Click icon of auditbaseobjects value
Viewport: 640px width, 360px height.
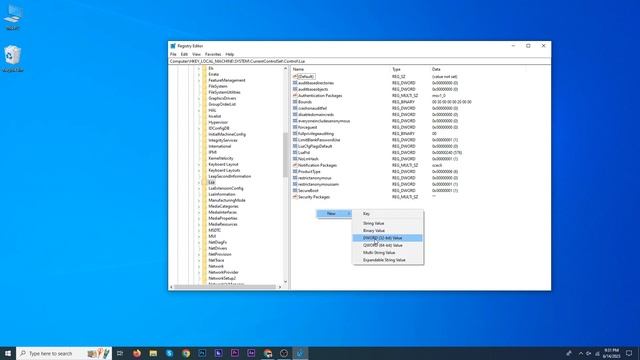[x=295, y=89]
